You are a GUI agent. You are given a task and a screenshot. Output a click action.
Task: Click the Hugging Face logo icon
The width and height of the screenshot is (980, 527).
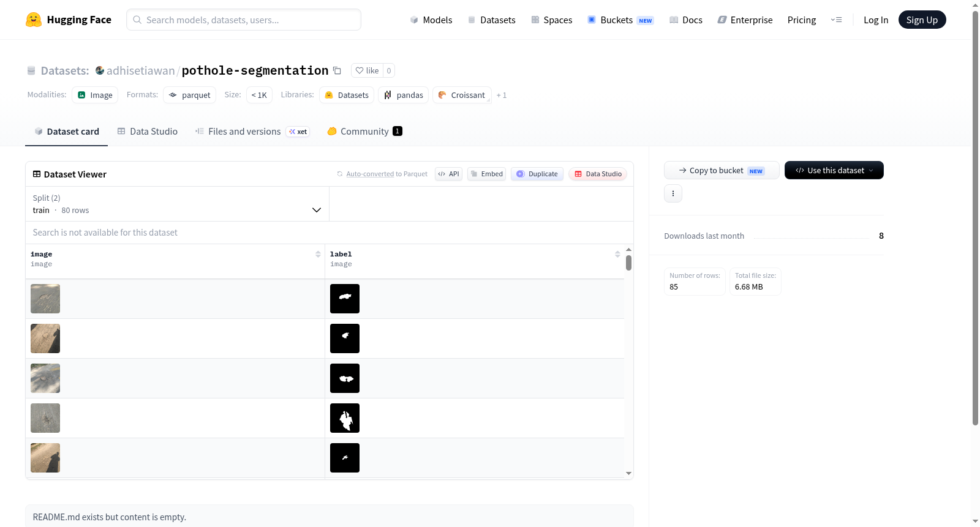34,20
